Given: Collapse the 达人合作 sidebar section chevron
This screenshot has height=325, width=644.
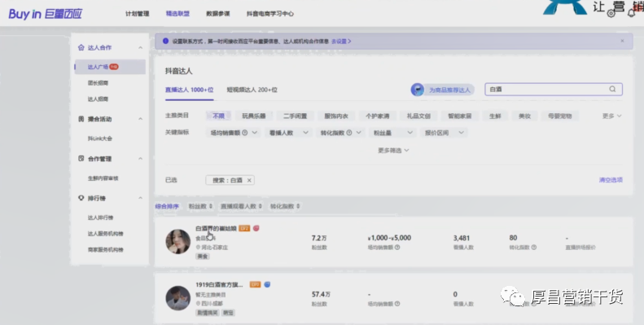Looking at the screenshot, I should click(141, 48).
